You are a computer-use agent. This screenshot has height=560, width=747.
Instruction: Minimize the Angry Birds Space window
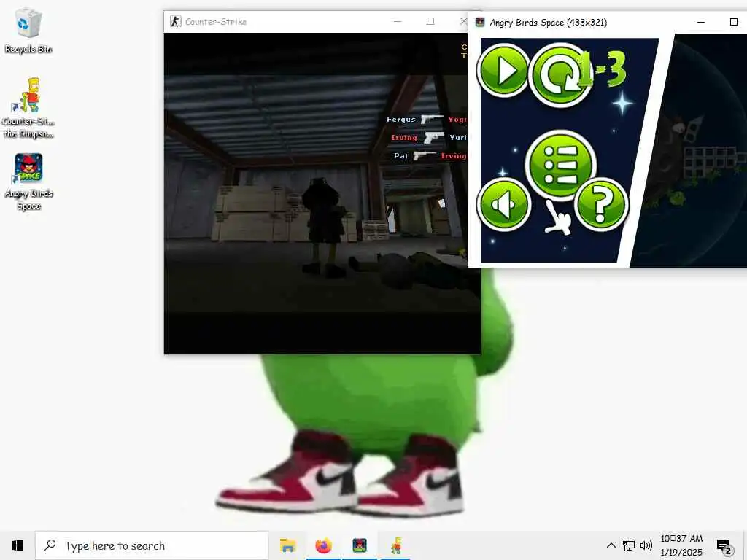tap(701, 22)
